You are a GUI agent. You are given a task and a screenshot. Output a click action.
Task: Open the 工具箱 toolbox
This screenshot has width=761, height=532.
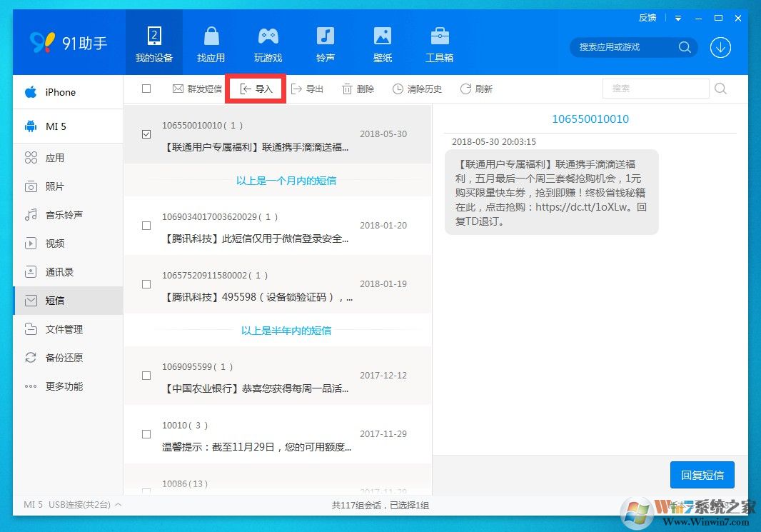coord(439,43)
